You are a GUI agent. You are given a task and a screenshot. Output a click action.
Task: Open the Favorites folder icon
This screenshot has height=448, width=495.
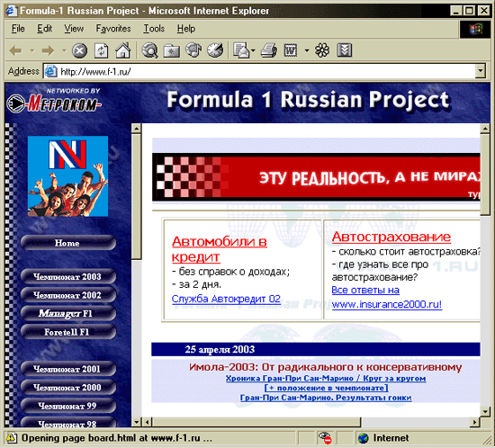[171, 50]
